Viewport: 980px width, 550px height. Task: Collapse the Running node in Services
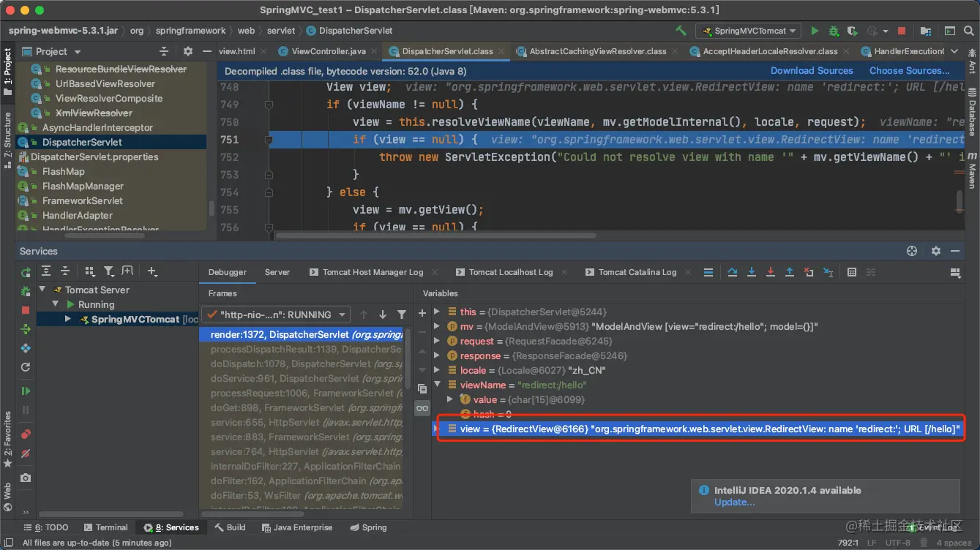pos(55,304)
